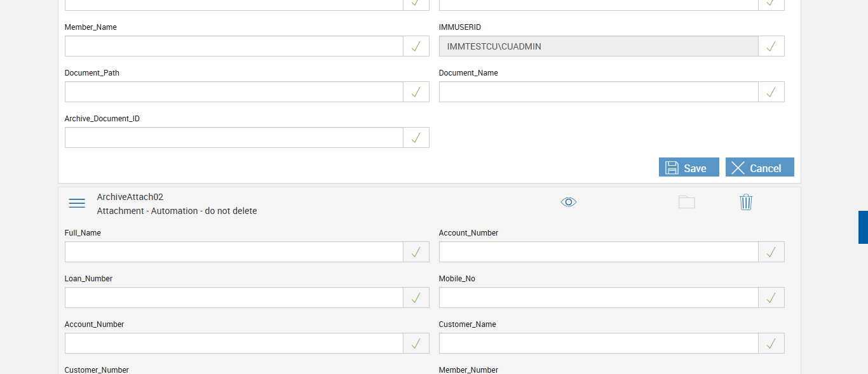Click the Archive_Document_ID checkmark icon

click(416, 138)
